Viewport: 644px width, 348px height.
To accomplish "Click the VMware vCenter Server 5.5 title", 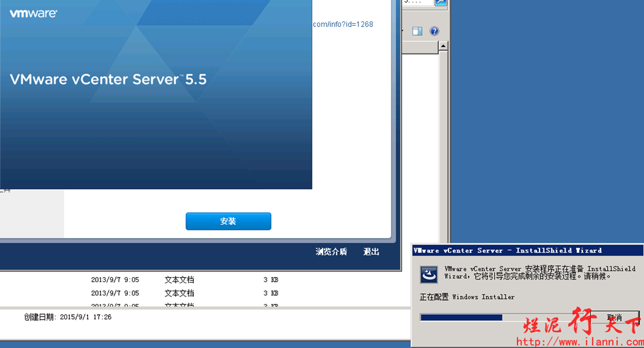I will 108,80.
